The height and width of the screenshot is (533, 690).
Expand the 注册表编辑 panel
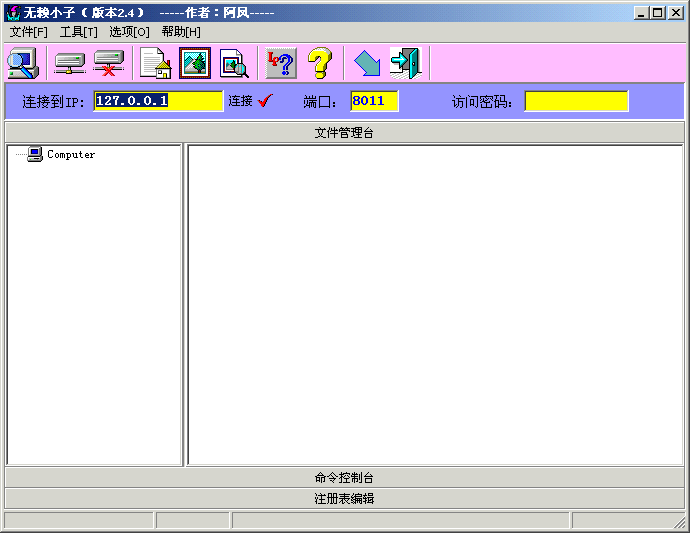344,498
